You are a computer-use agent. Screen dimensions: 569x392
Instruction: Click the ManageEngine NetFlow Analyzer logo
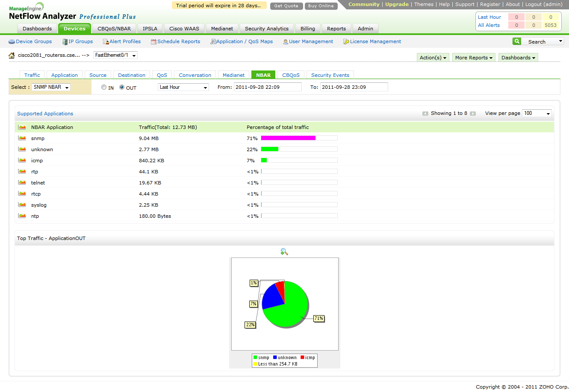click(x=72, y=12)
